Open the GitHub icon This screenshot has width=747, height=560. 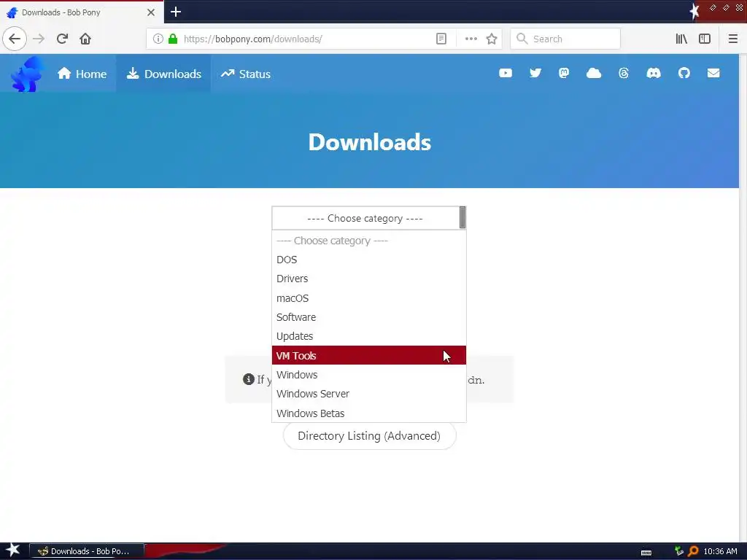click(x=684, y=73)
